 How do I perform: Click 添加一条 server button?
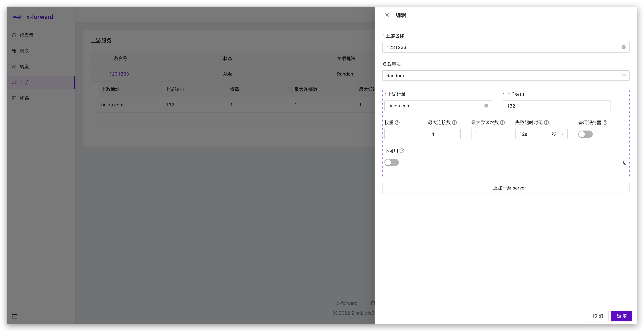[x=506, y=188]
